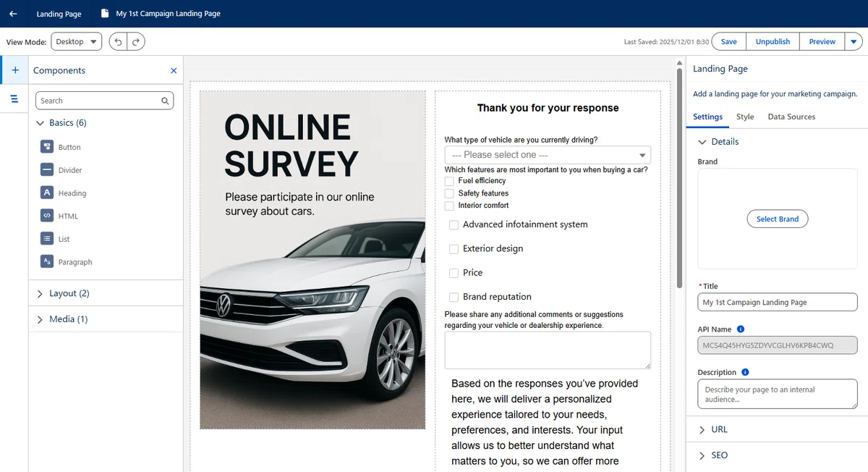The image size is (868, 472).
Task: Click the survey comments textarea
Action: pyautogui.click(x=548, y=350)
